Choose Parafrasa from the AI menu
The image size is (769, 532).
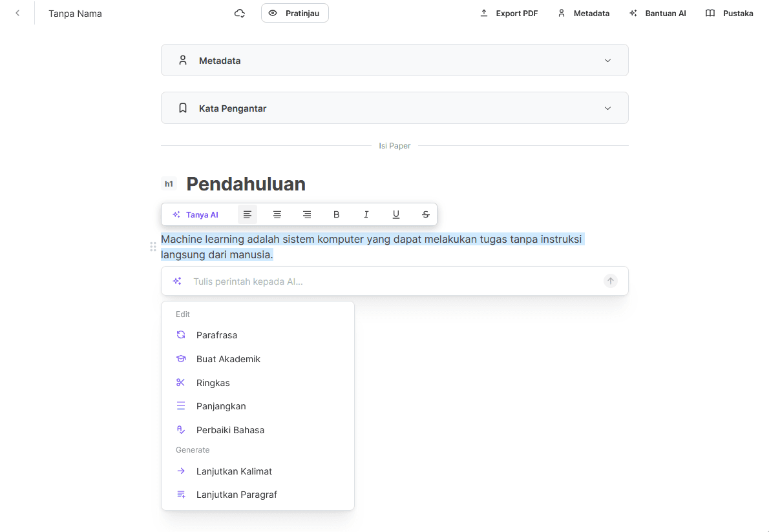click(x=216, y=334)
